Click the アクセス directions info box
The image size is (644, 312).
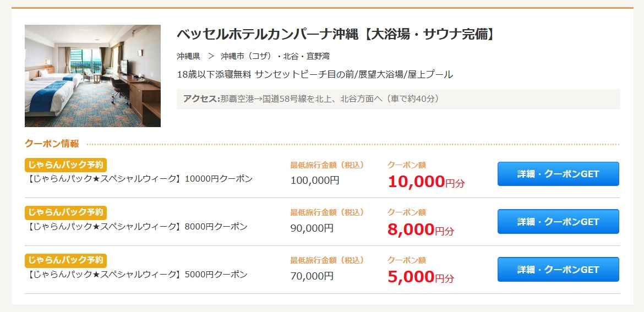click(398, 99)
